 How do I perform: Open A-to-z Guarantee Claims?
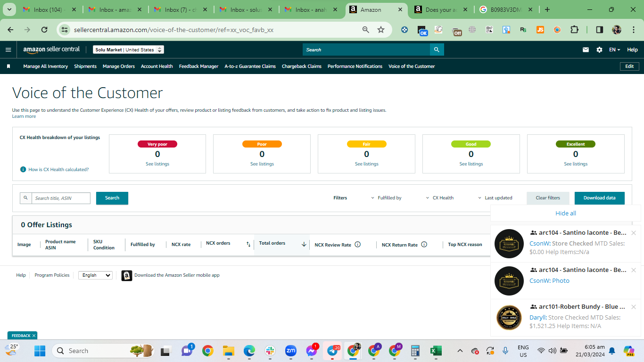coord(250,66)
